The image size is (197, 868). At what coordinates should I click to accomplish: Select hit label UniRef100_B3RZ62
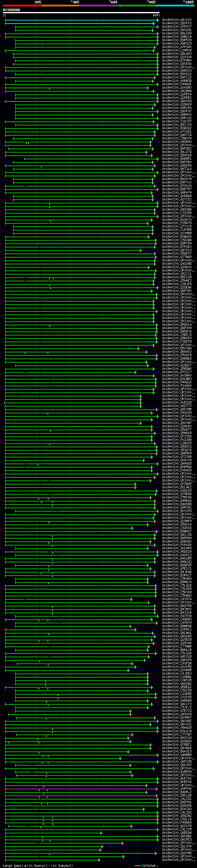click(x=177, y=128)
